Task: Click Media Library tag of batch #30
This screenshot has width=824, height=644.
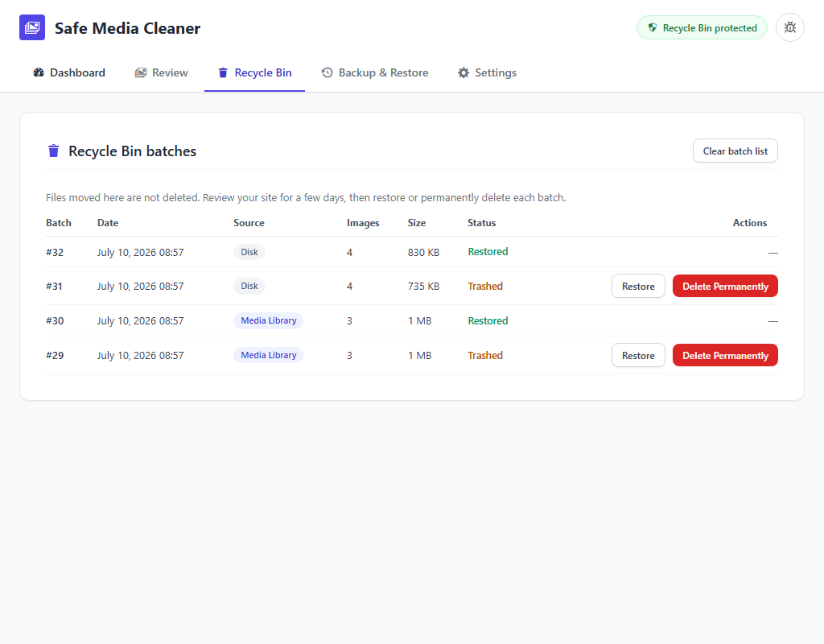Action: pos(269,320)
